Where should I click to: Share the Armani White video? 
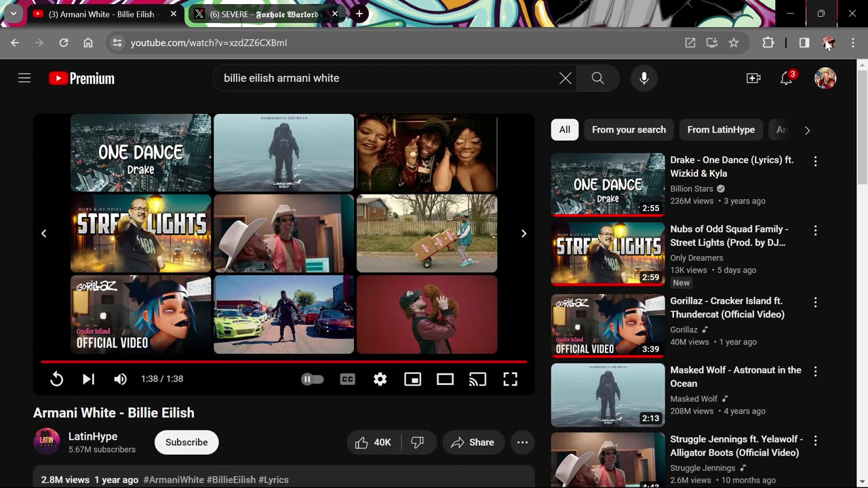473,443
